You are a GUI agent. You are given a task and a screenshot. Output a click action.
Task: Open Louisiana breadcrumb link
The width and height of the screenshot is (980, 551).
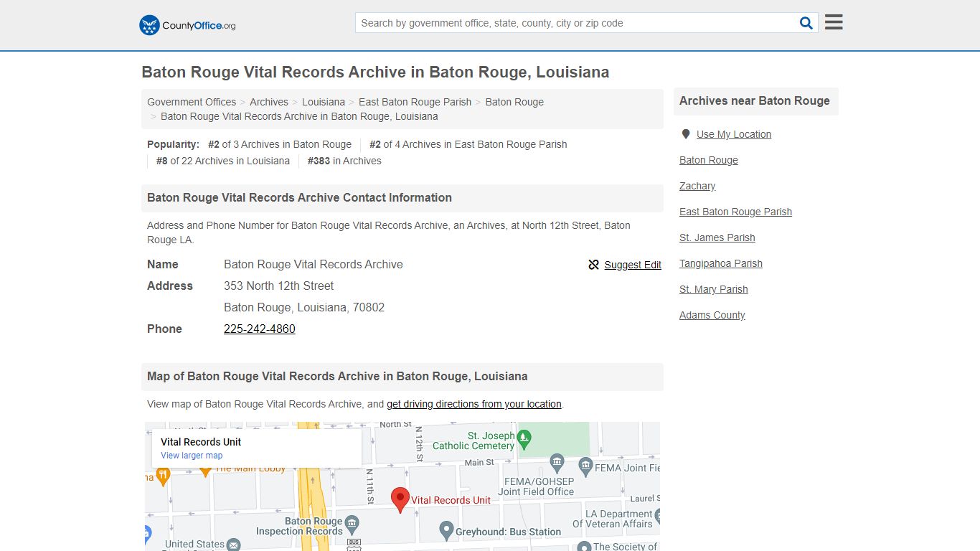pyautogui.click(x=324, y=102)
